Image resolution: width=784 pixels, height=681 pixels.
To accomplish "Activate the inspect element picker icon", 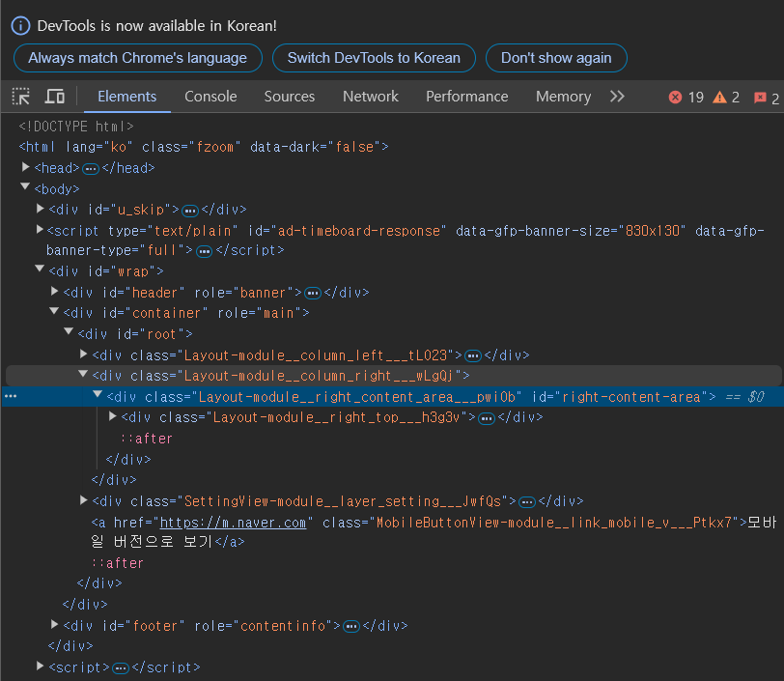I will (x=21, y=96).
